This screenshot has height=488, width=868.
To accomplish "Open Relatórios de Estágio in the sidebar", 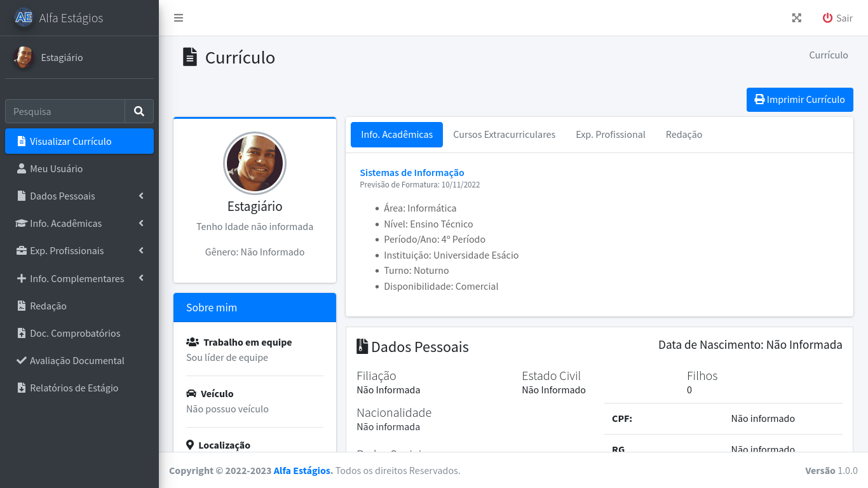I will click(x=74, y=388).
